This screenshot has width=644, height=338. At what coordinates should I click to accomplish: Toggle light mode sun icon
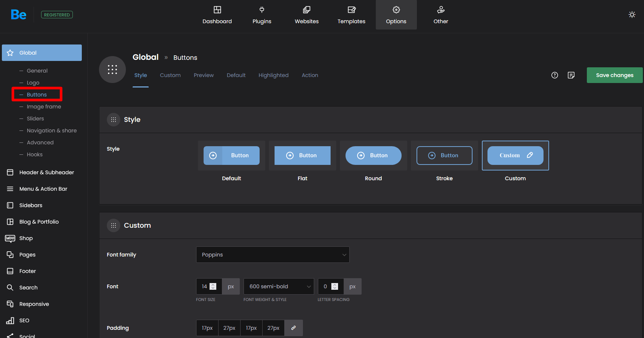pyautogui.click(x=632, y=15)
